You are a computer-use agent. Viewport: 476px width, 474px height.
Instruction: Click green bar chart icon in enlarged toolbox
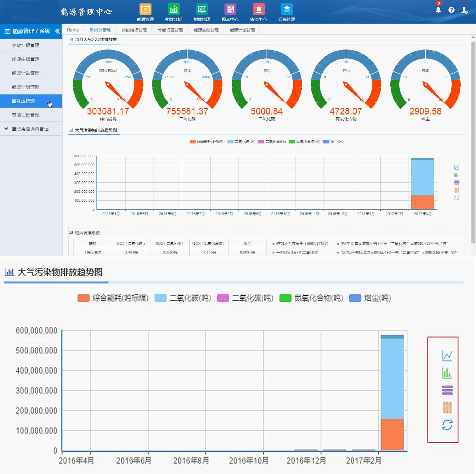(447, 373)
